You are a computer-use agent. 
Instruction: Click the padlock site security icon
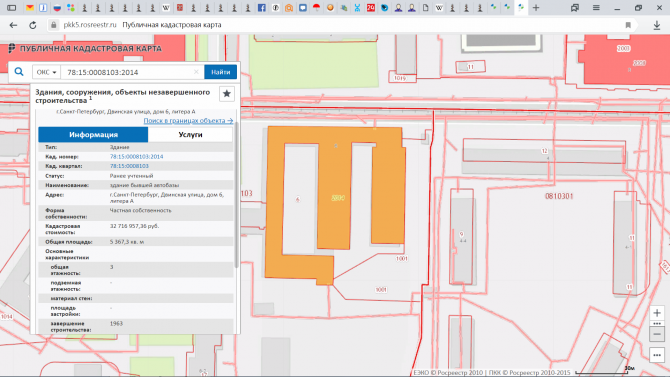coord(53,25)
